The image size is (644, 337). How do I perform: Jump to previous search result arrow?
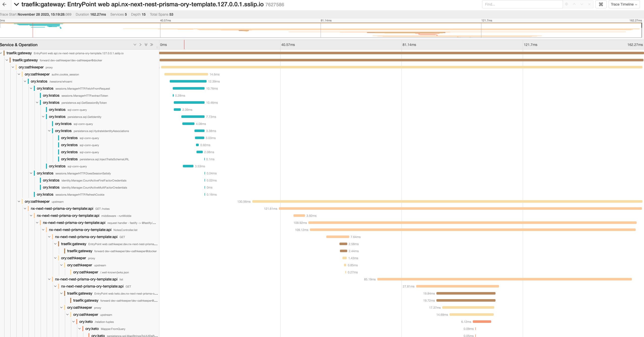point(574,4)
